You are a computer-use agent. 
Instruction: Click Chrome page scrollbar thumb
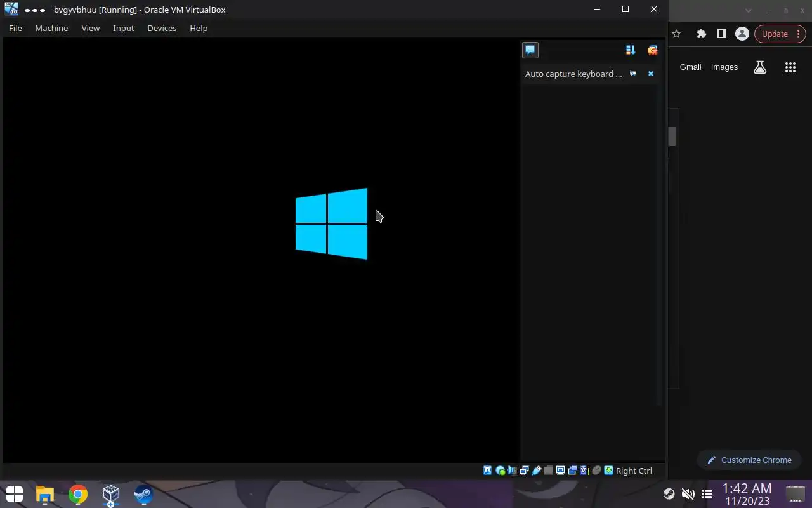(x=672, y=137)
